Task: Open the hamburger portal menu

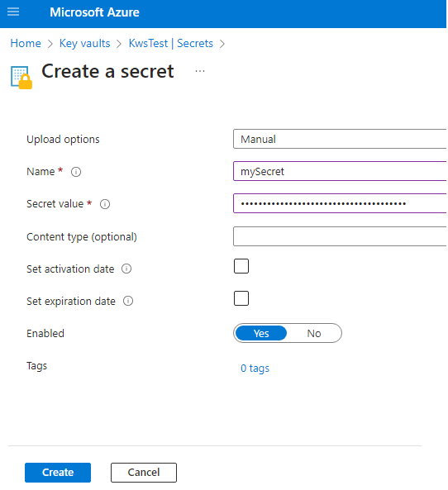Action: (x=13, y=12)
